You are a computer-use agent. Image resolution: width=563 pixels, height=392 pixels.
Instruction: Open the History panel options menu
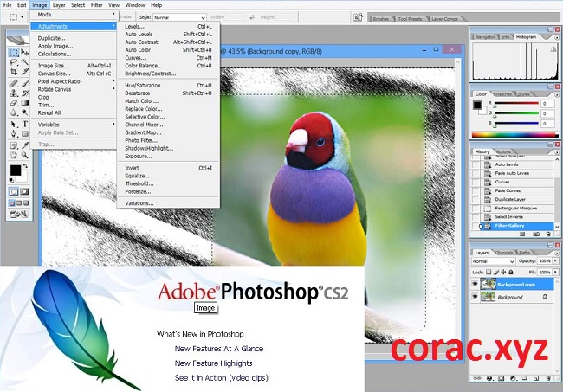pos(557,151)
